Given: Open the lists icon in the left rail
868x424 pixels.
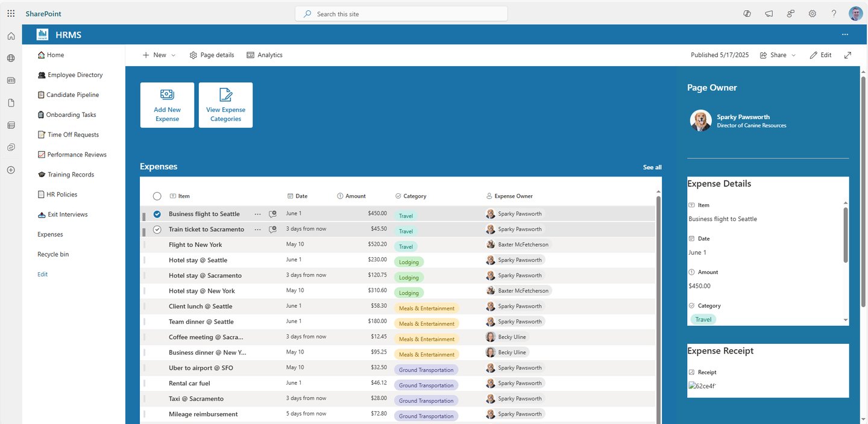Looking at the screenshot, I should tap(11, 125).
